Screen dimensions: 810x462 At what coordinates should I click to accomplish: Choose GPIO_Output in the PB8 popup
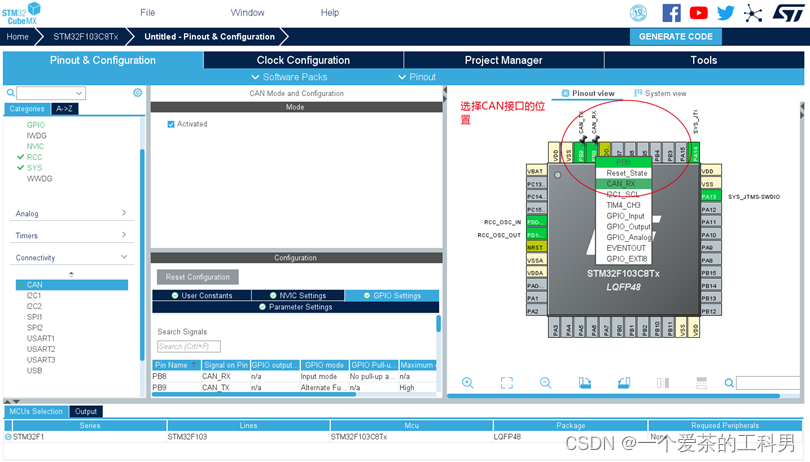626,226
